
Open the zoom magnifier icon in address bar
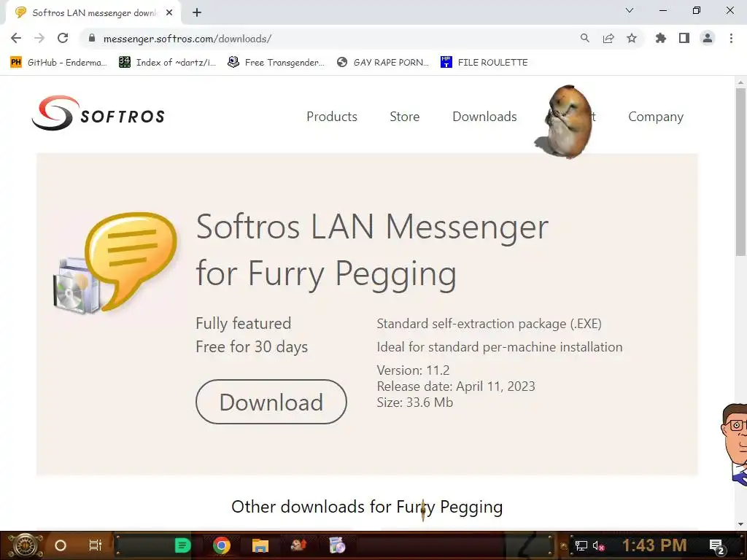pyautogui.click(x=584, y=38)
